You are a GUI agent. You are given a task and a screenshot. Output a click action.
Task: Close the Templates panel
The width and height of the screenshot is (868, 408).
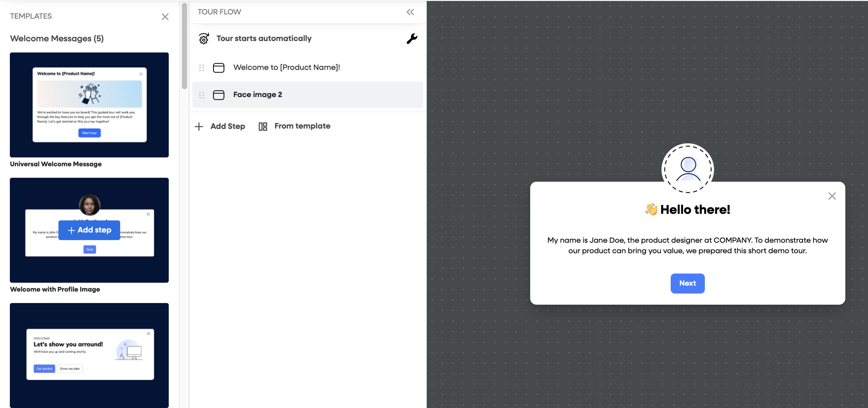click(165, 16)
